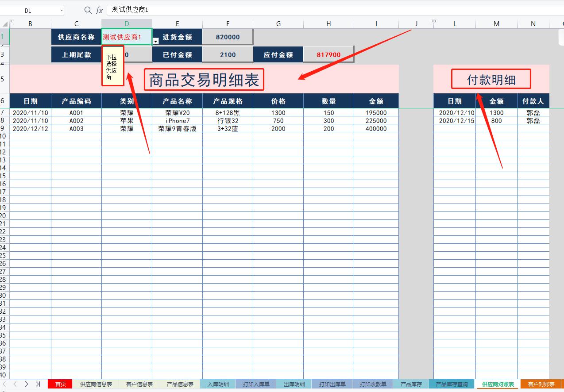Click in the formula bar text field
564x392 pixels.
310,10
